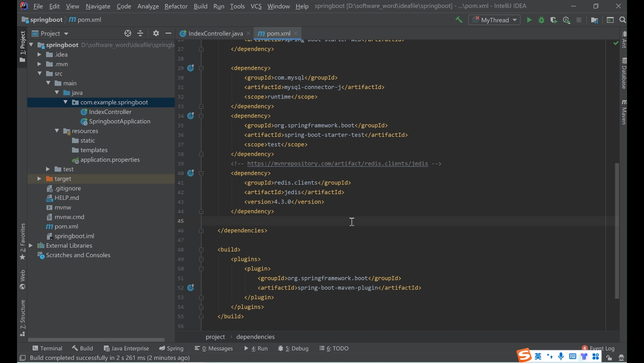Click Locate/Scroll from Source target icon
The image size is (644, 363).
[128, 33]
